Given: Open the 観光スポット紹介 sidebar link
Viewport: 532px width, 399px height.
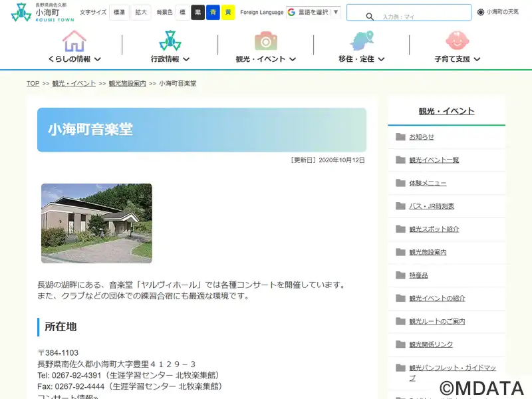Looking at the screenshot, I should click(x=434, y=229).
